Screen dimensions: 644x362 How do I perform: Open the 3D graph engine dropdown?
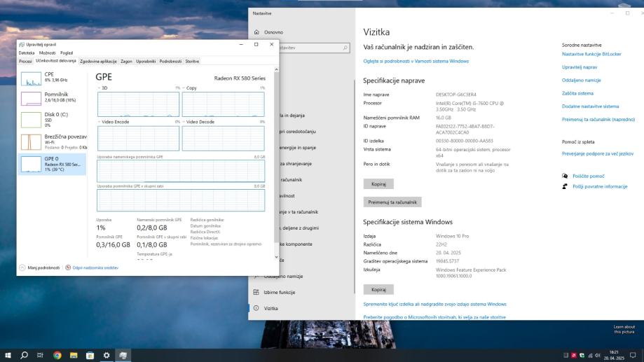pyautogui.click(x=100, y=88)
